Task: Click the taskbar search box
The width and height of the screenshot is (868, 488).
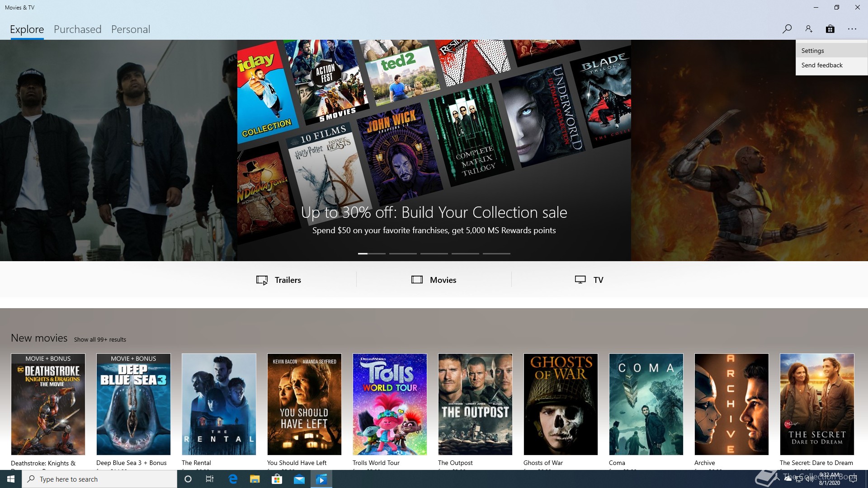Action: tap(99, 479)
